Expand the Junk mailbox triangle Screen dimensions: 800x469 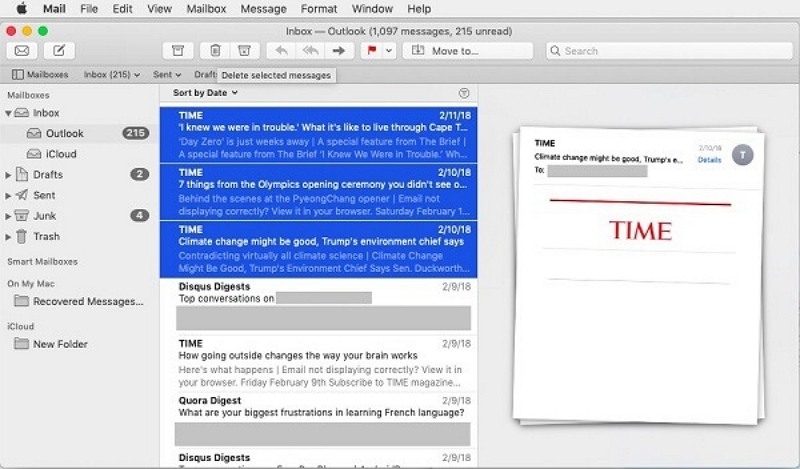[8, 216]
